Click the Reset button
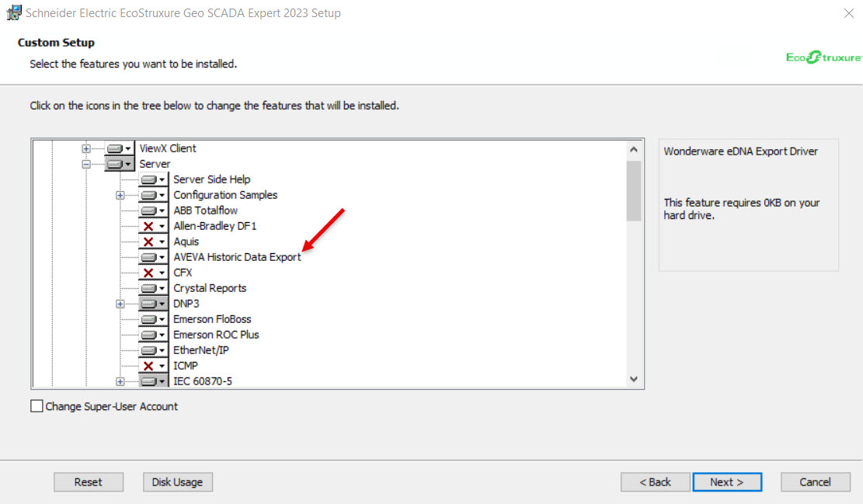Screen dimensions: 863x504 click(x=89, y=482)
